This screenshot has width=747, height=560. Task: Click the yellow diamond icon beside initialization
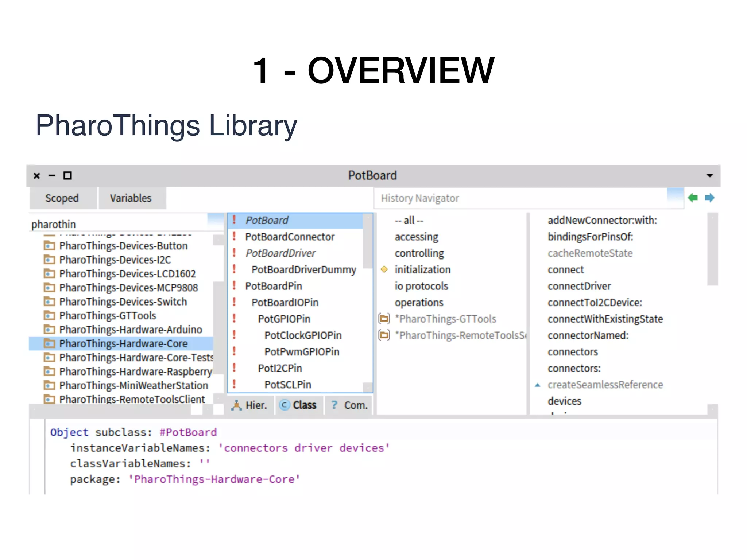pyautogui.click(x=384, y=269)
